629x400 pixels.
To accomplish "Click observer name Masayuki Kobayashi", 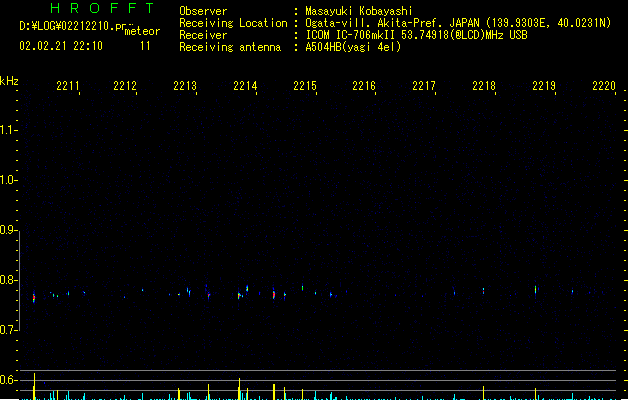I will click(x=359, y=11).
